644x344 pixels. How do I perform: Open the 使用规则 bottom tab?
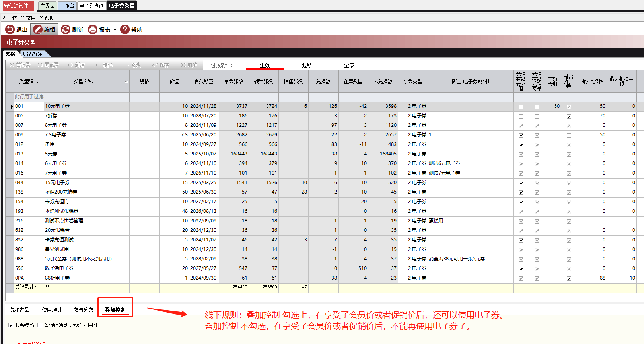(x=52, y=310)
